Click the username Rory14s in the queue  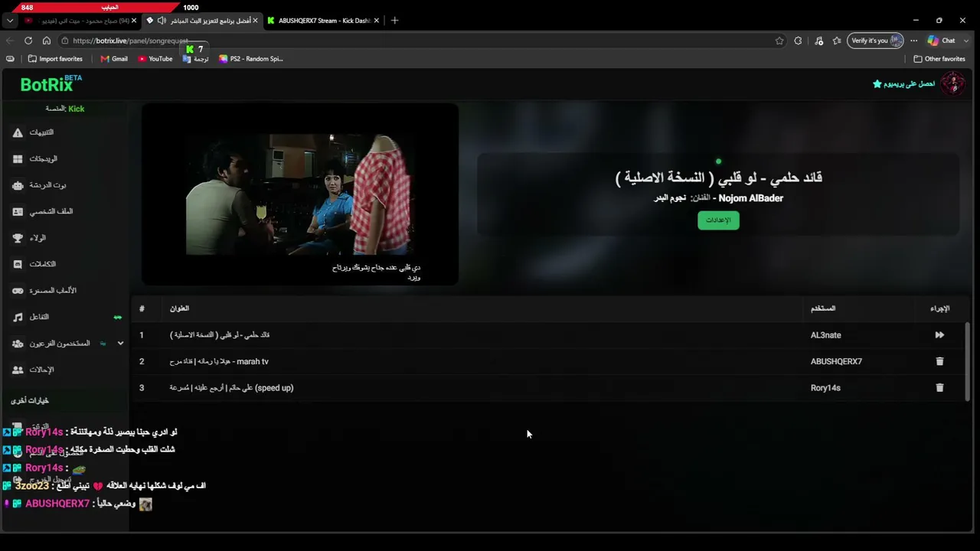coord(825,388)
